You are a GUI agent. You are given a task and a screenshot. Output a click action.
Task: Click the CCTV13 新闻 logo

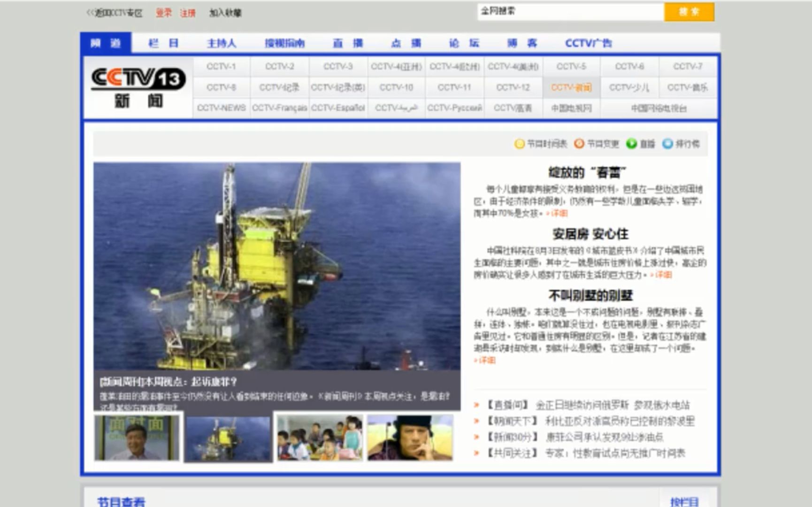[x=138, y=87]
